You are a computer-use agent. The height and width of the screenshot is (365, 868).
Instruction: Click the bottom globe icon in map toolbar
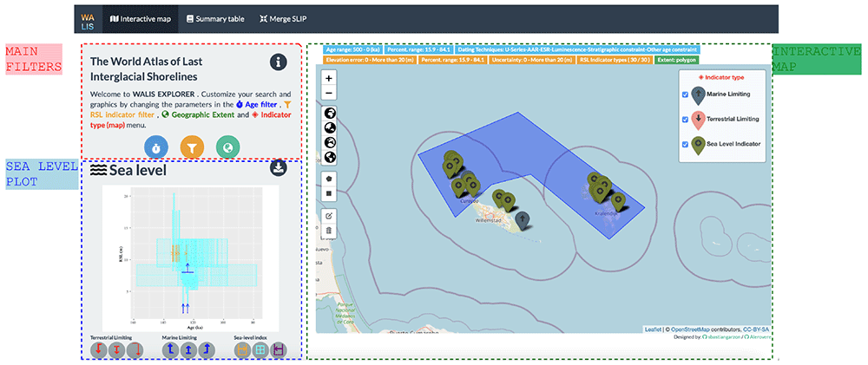[x=329, y=157]
